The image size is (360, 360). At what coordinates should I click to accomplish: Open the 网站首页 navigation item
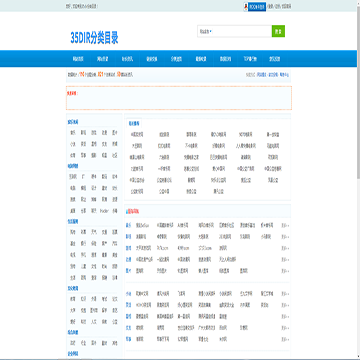click(x=78, y=59)
